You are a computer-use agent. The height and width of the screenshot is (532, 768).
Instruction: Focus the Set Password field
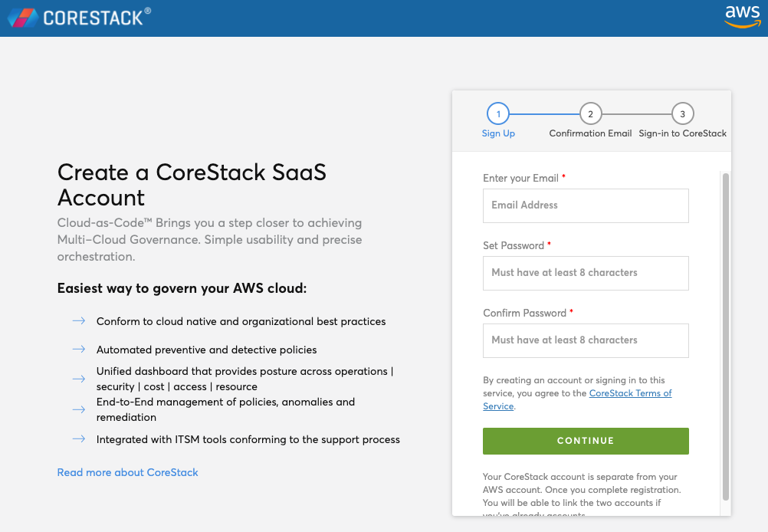[x=586, y=274]
